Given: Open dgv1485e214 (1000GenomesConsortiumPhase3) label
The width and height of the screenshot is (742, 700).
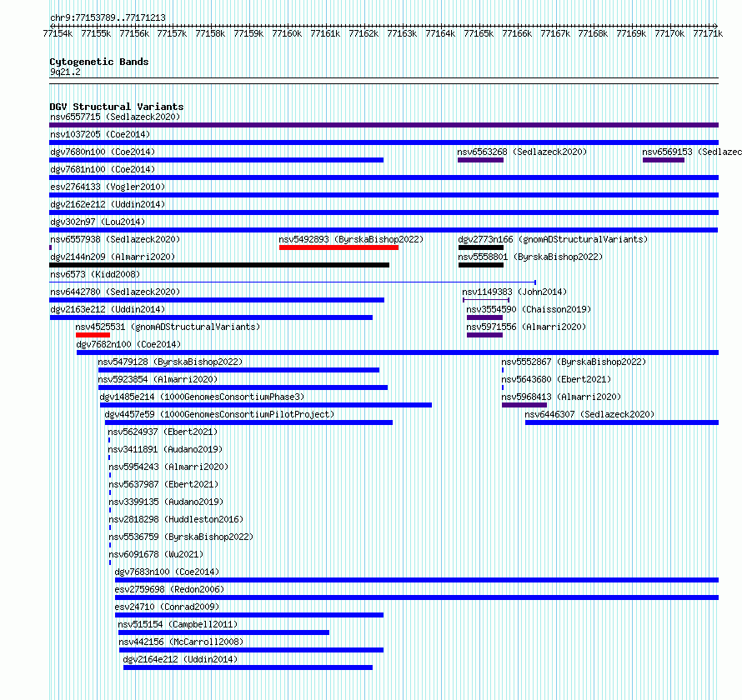Looking at the screenshot, I should coord(202,397).
